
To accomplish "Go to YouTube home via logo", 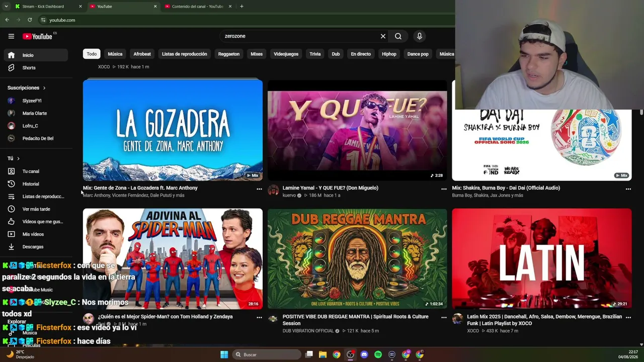I will [38, 36].
